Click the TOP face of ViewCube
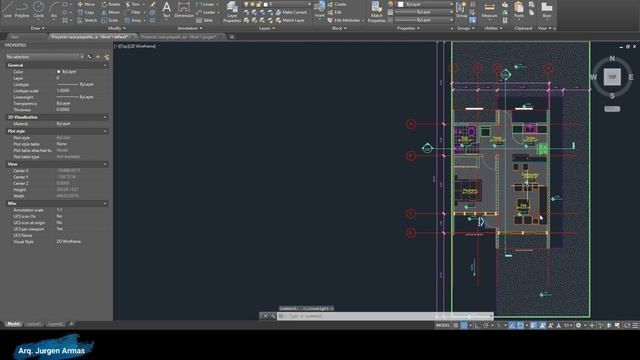 [612, 77]
